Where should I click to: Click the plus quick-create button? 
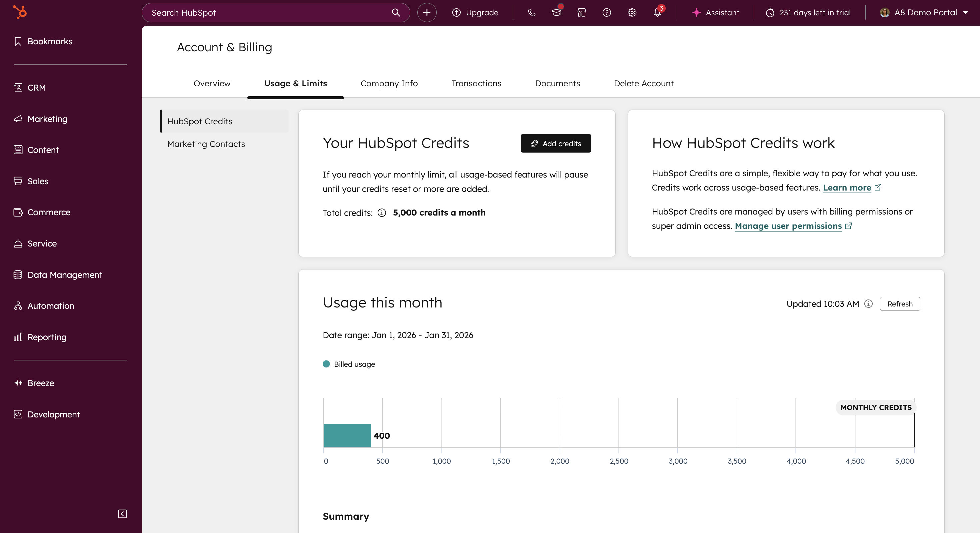pyautogui.click(x=426, y=13)
